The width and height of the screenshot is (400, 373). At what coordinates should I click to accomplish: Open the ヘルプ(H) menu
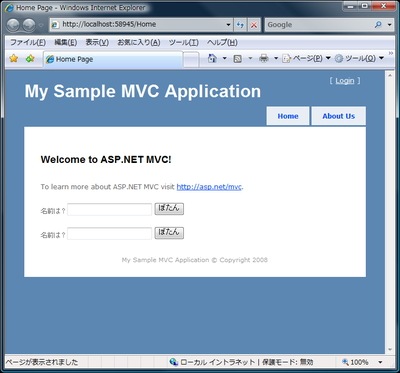[222, 43]
